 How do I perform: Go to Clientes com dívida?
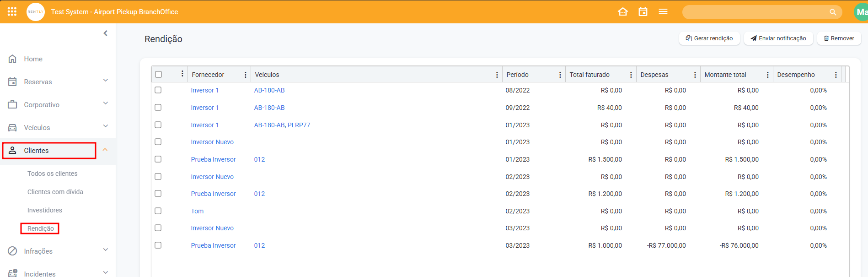tap(55, 192)
